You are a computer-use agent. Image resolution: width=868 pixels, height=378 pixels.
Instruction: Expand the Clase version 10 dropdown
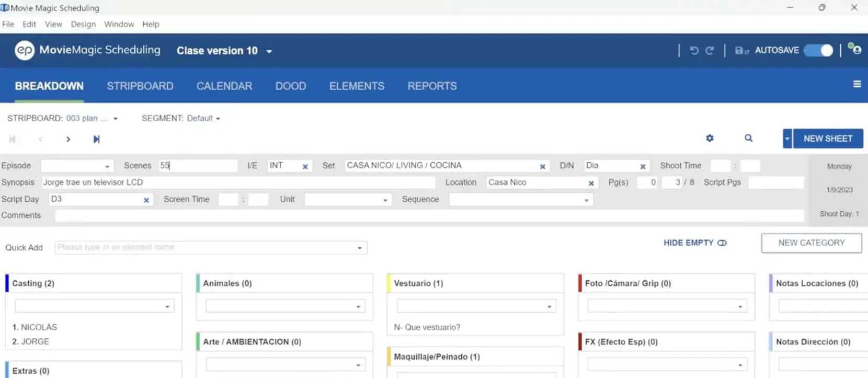point(269,51)
